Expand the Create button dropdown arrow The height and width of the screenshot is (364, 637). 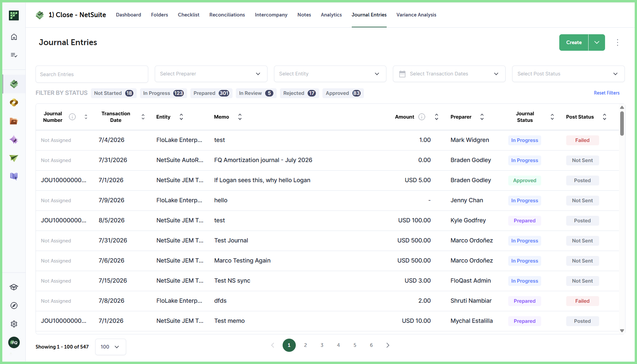[597, 42]
